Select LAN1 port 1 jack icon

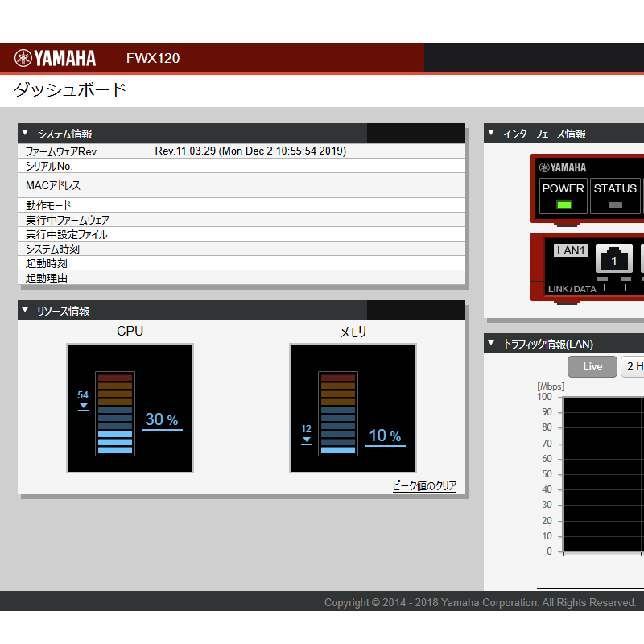613,259
